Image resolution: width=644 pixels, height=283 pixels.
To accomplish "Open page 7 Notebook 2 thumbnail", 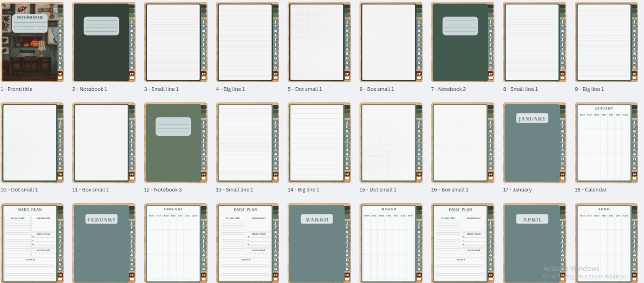I will (463, 42).
